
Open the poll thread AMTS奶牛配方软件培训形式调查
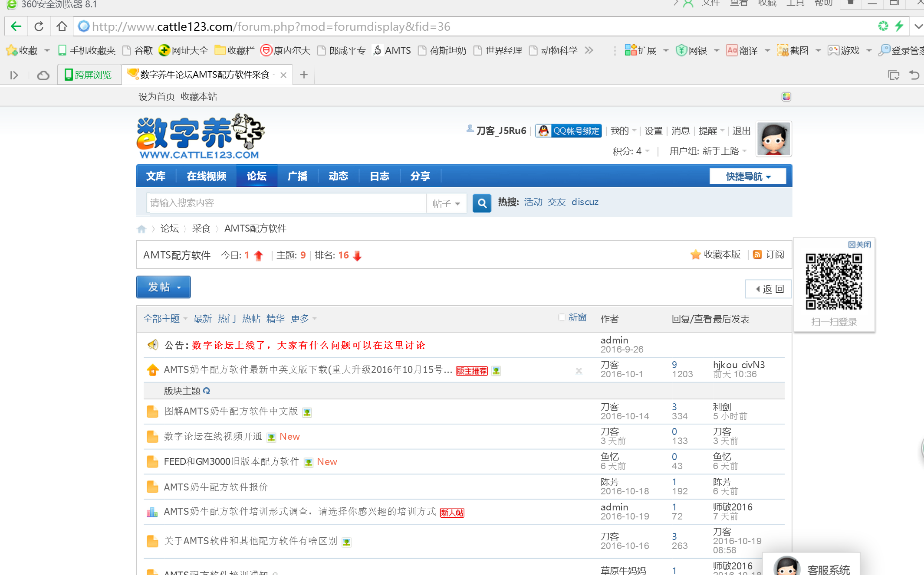point(299,512)
